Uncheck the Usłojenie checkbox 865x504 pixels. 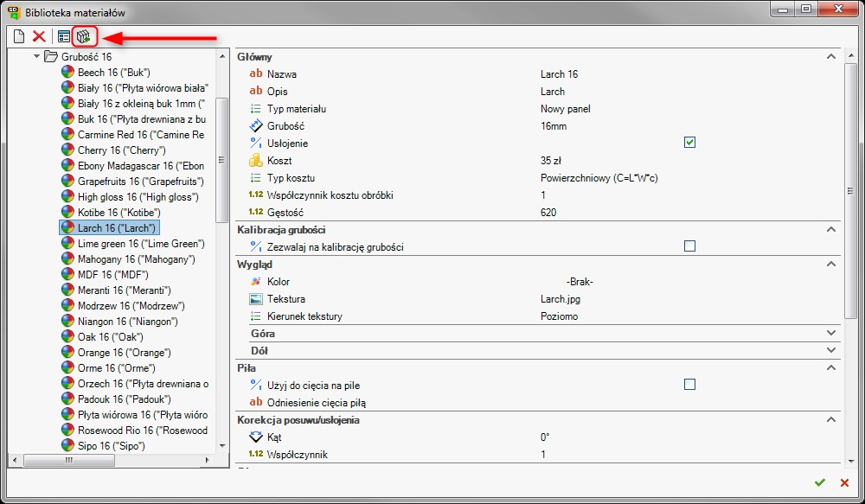pos(689,143)
